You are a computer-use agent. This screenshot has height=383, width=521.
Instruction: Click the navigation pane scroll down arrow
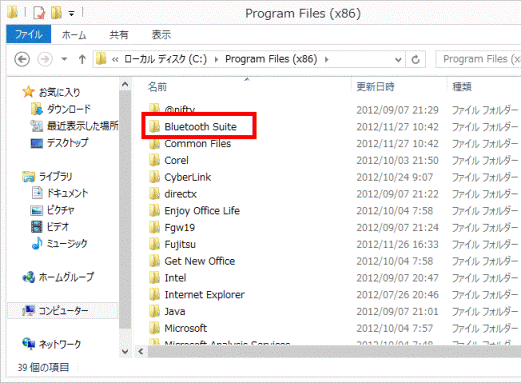[125, 351]
